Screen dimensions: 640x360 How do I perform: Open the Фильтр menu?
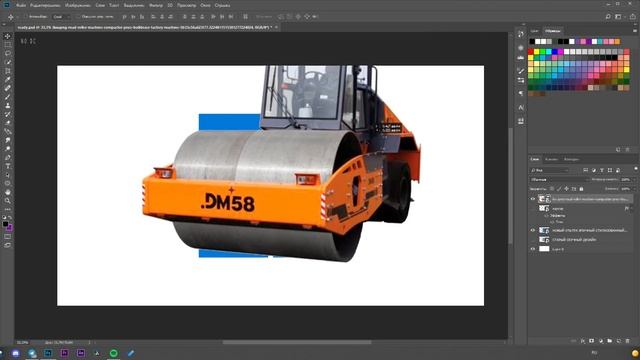(x=156, y=5)
